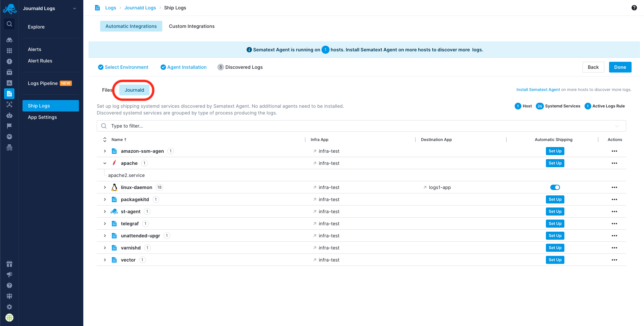This screenshot has height=326, width=644.
Task: Open the search magnifier in sidebar
Action: (x=9, y=24)
